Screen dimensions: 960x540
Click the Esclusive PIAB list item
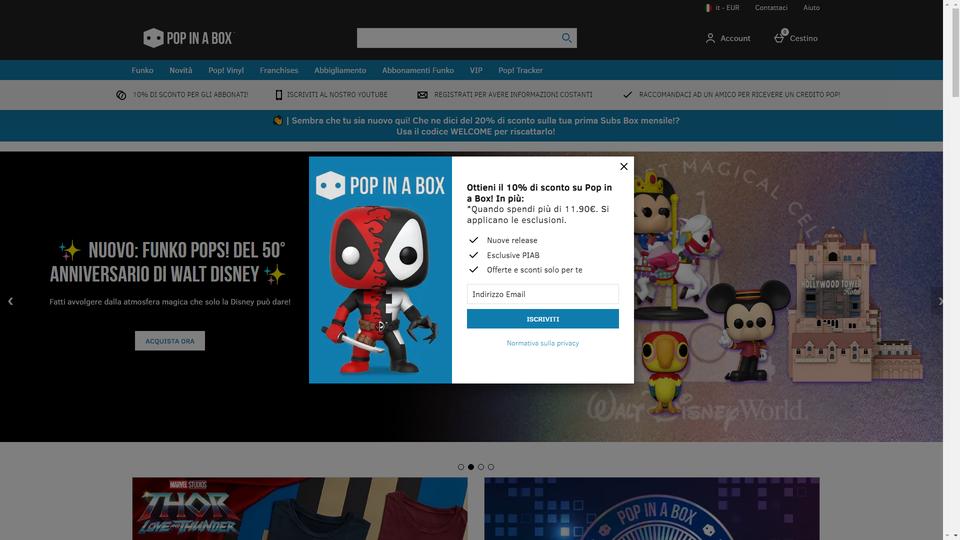513,255
